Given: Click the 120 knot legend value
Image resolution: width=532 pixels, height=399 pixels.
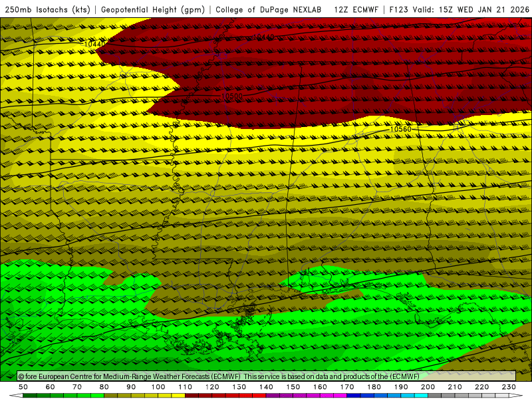Looking at the screenshot, I should click(x=212, y=387).
